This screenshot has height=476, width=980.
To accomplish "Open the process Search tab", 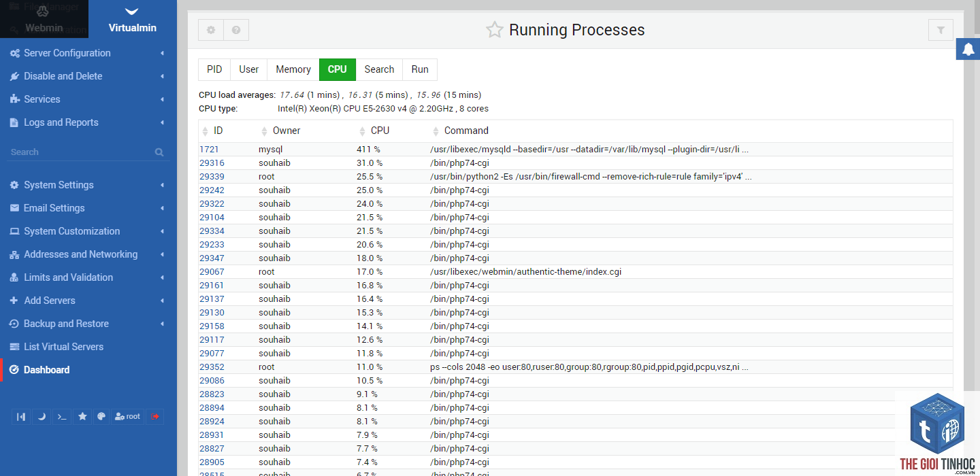I will pos(379,69).
